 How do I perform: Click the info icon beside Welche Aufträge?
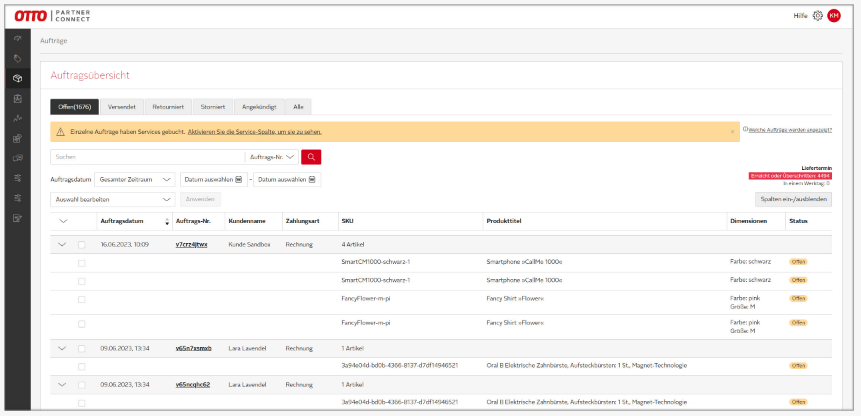tap(745, 130)
